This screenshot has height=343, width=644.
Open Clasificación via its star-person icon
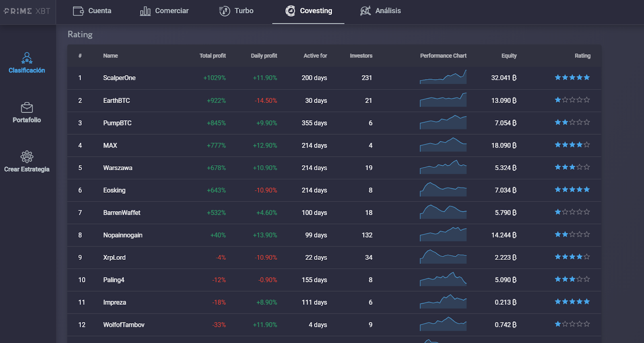[x=27, y=58]
